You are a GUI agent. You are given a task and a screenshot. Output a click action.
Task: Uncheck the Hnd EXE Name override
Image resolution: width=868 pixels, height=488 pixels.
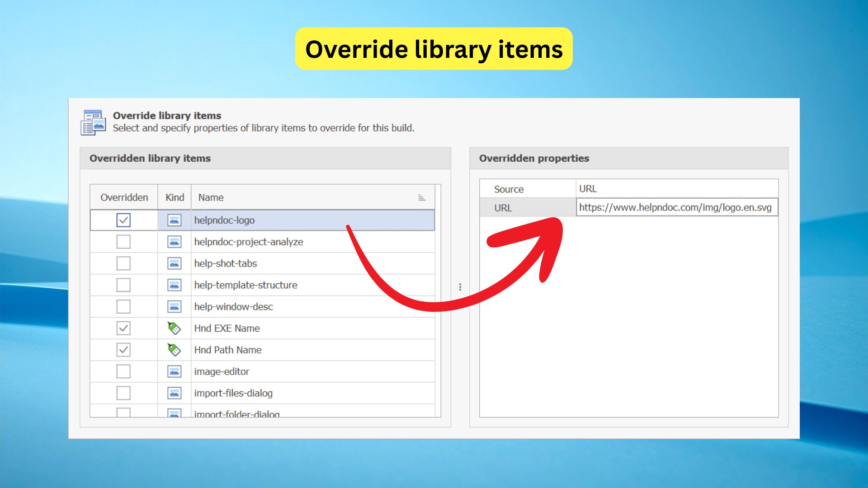pyautogui.click(x=123, y=328)
